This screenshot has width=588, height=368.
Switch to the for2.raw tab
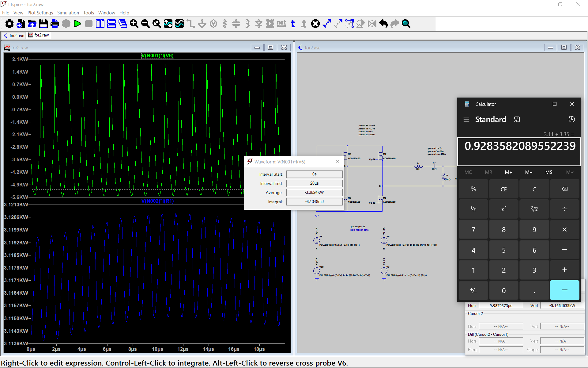39,35
